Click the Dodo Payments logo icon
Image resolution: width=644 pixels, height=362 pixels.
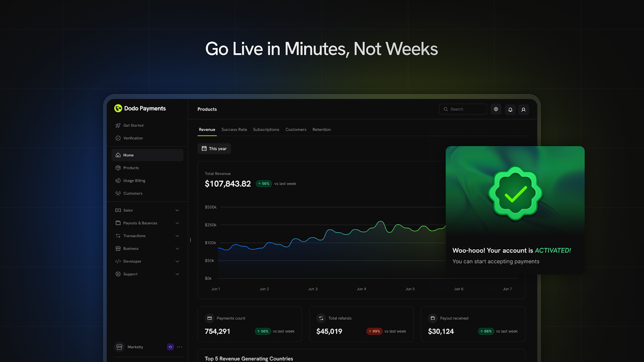point(118,108)
